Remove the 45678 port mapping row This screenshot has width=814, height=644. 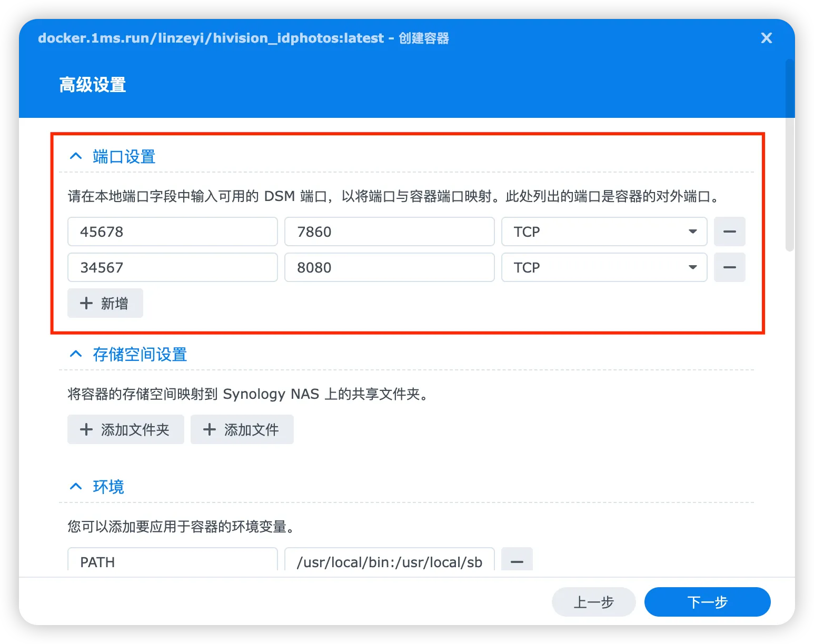tap(730, 232)
